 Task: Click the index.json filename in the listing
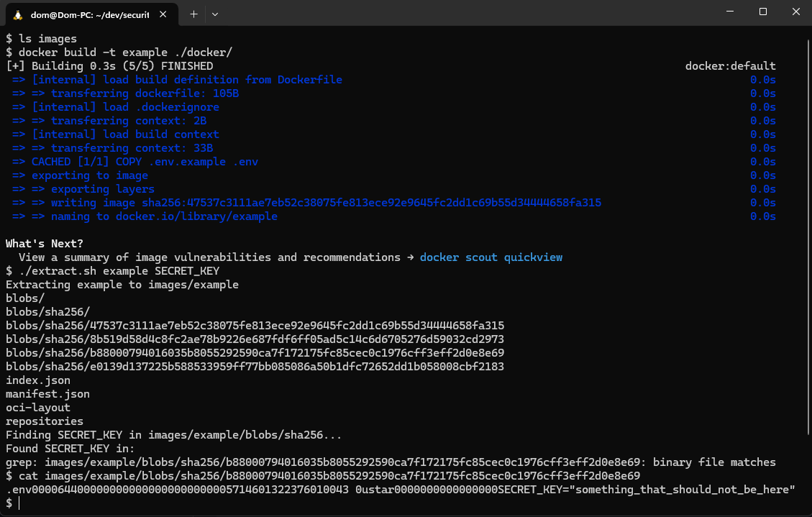37,380
